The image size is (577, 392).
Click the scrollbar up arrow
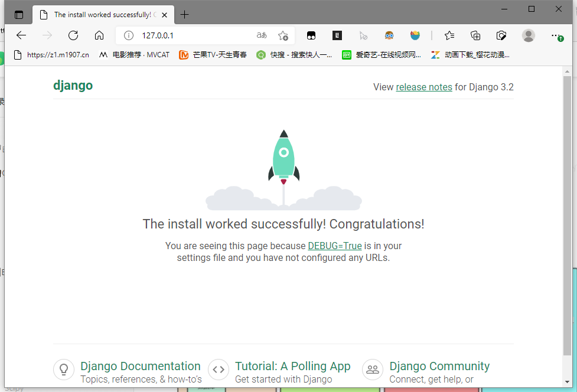567,71
